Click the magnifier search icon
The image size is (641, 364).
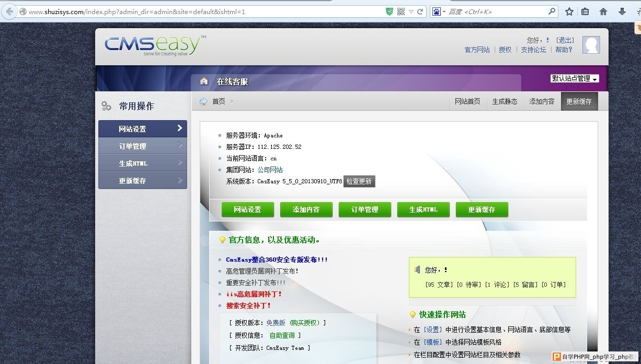point(552,11)
